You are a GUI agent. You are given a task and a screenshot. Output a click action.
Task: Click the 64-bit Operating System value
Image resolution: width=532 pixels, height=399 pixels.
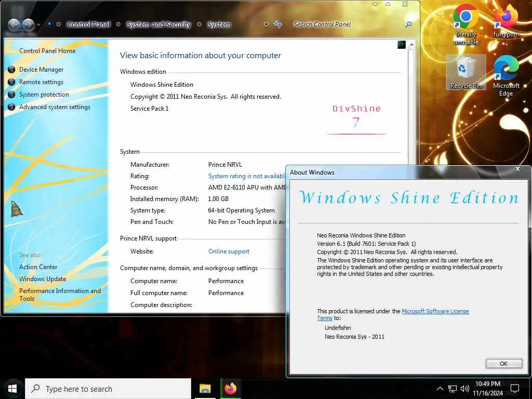click(241, 210)
